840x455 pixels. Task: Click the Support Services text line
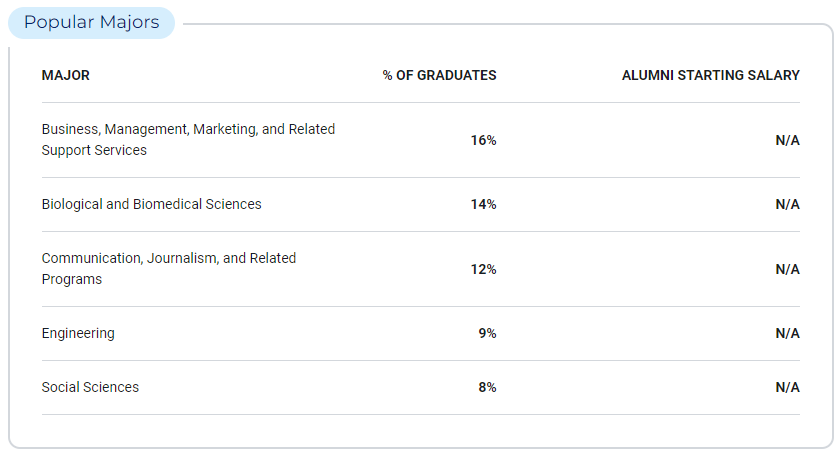click(94, 150)
